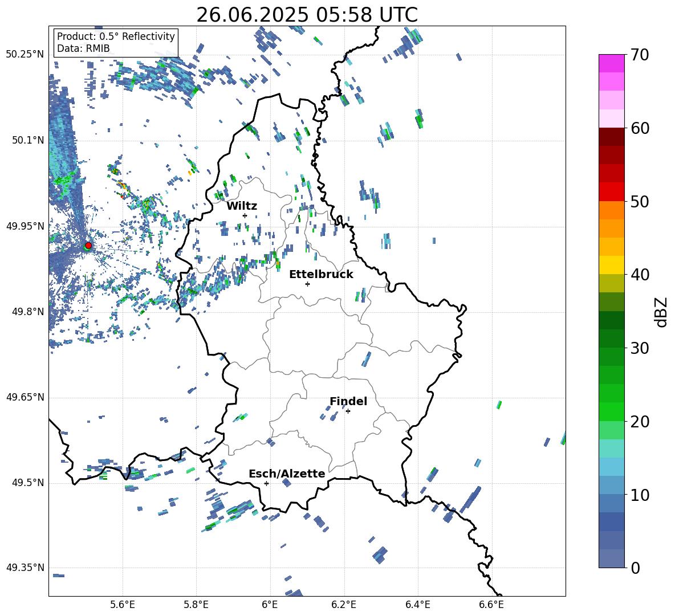
Task: Click the 10 tick label on colorbar
Action: pyautogui.click(x=640, y=495)
